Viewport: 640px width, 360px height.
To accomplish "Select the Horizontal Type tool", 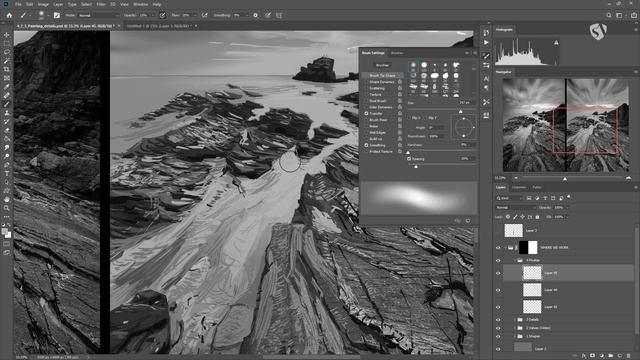I will (7, 174).
